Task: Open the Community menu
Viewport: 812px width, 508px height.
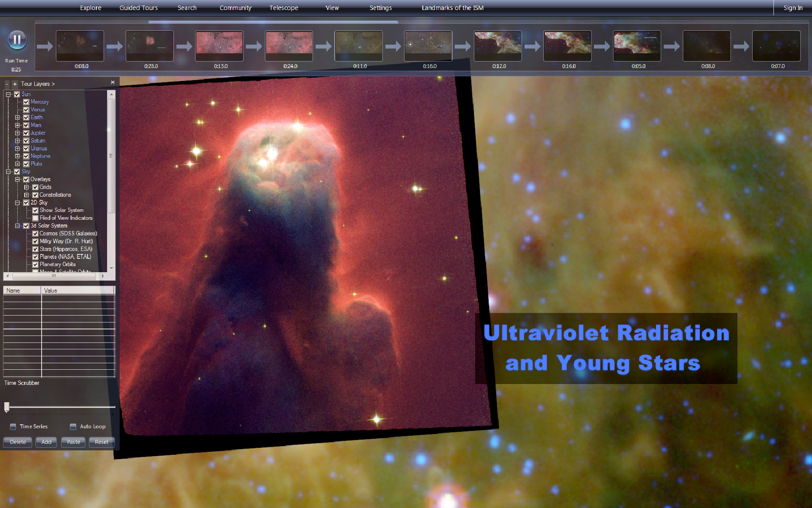Action: click(235, 8)
